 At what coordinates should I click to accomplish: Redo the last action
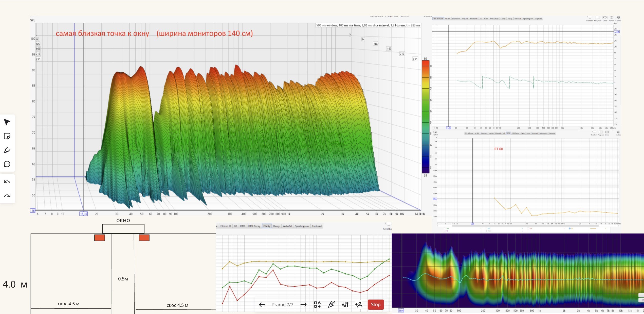tap(7, 195)
